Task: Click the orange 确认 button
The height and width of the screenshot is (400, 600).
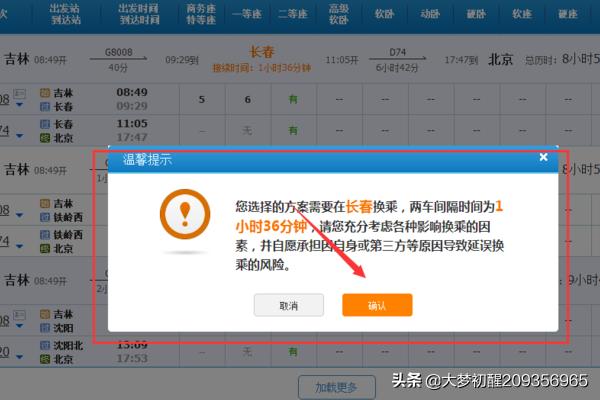Action: point(377,305)
